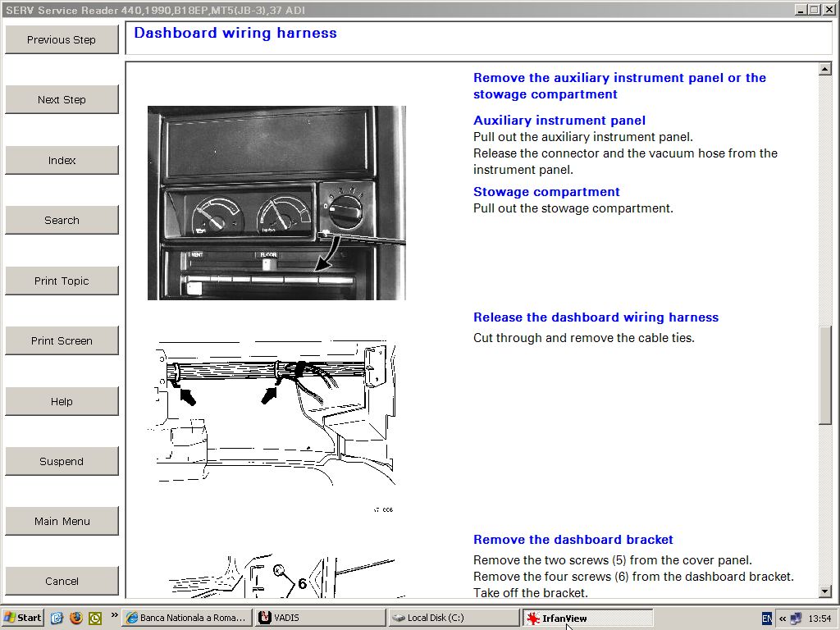Click the 'Release the dashboard wiring harness' heading

coord(596,317)
